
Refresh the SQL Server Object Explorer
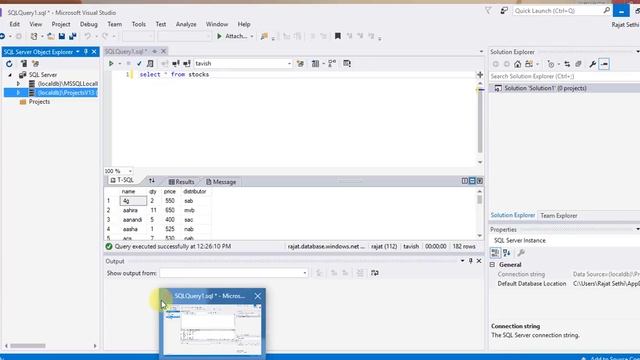point(9,64)
